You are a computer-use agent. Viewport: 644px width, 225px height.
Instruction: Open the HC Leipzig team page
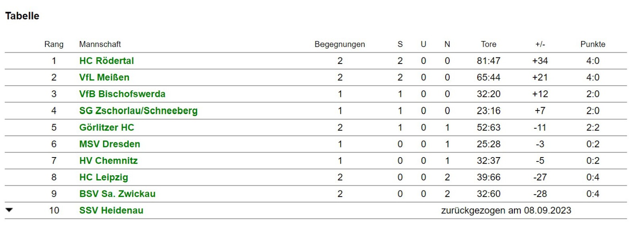coord(103,177)
